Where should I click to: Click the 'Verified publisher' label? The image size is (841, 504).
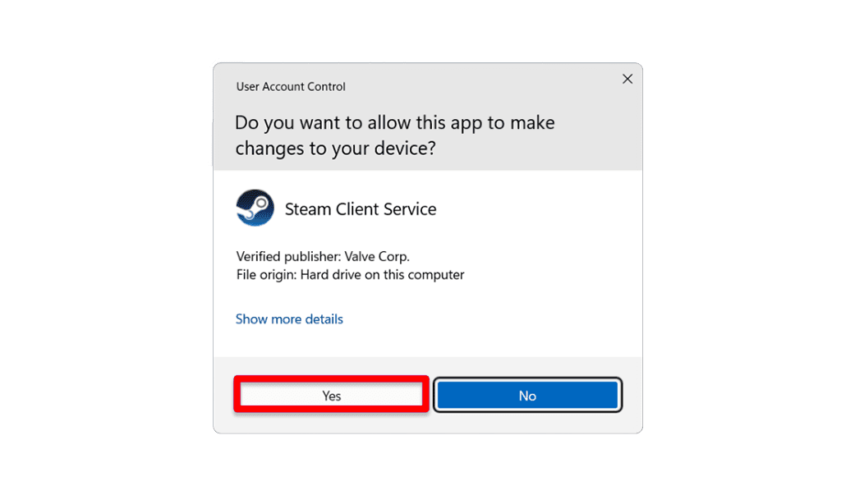(x=288, y=256)
